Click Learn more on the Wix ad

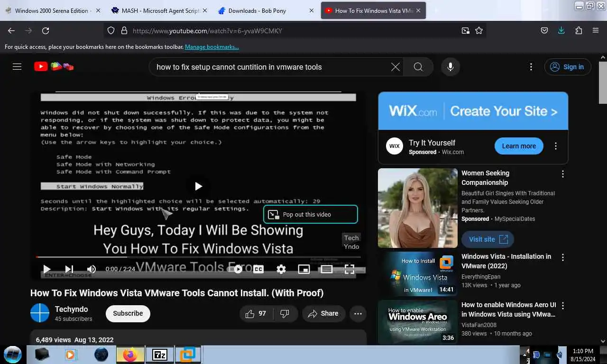tap(519, 146)
